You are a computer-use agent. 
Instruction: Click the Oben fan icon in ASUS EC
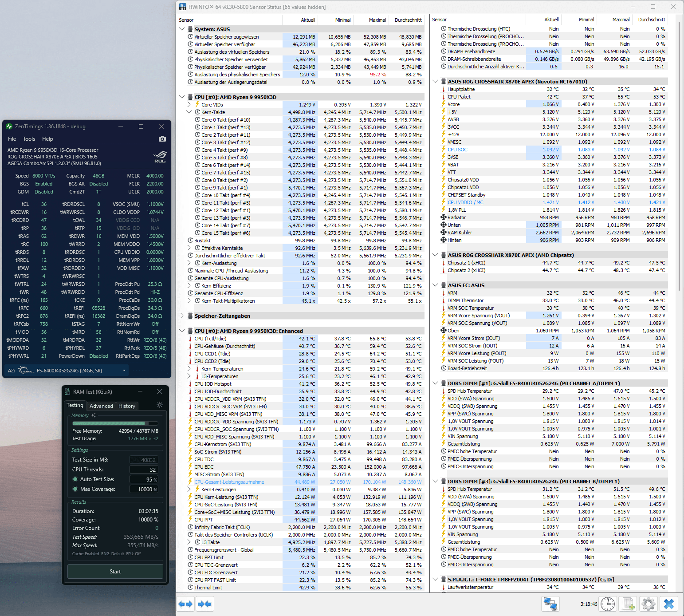click(443, 331)
